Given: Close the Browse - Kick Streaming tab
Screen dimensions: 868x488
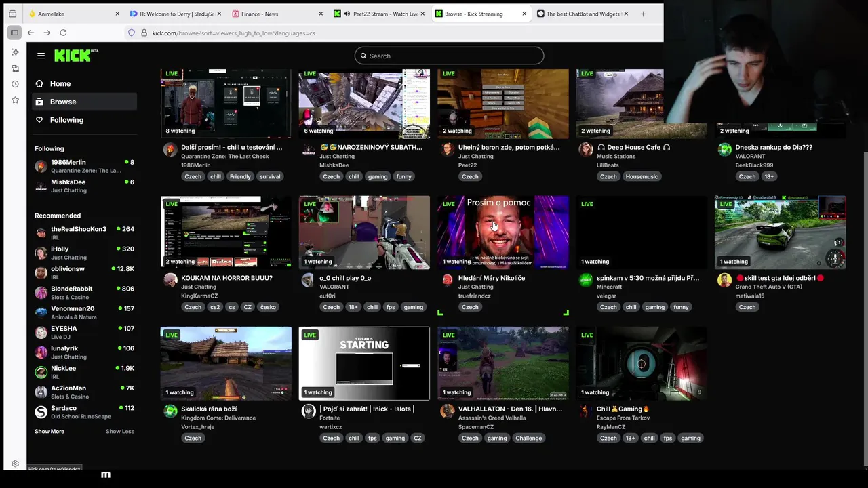Looking at the screenshot, I should (x=524, y=14).
